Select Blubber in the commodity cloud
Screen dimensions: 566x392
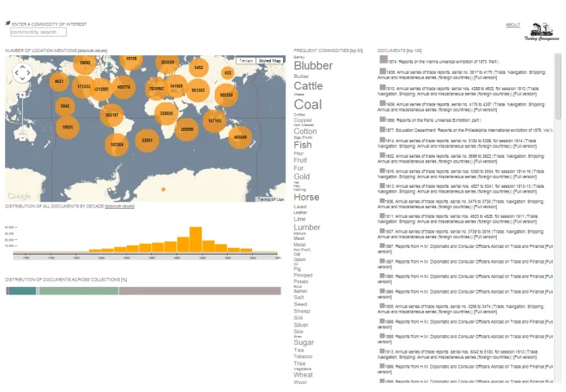[313, 66]
